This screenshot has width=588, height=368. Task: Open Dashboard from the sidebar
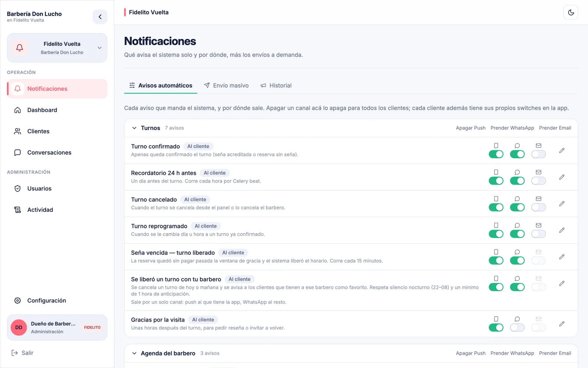tap(57, 110)
